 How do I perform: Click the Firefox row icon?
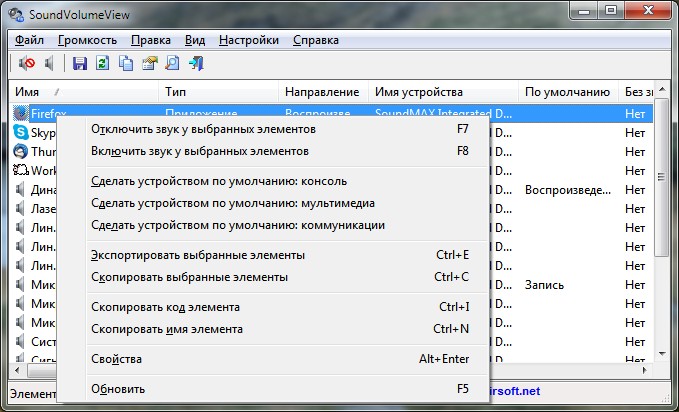[x=20, y=113]
